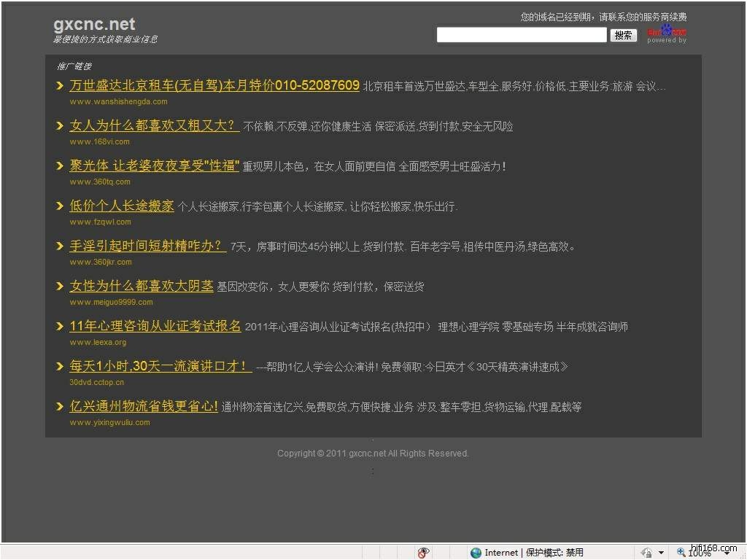Click the www.wanshishengda.com URL

coord(118,101)
